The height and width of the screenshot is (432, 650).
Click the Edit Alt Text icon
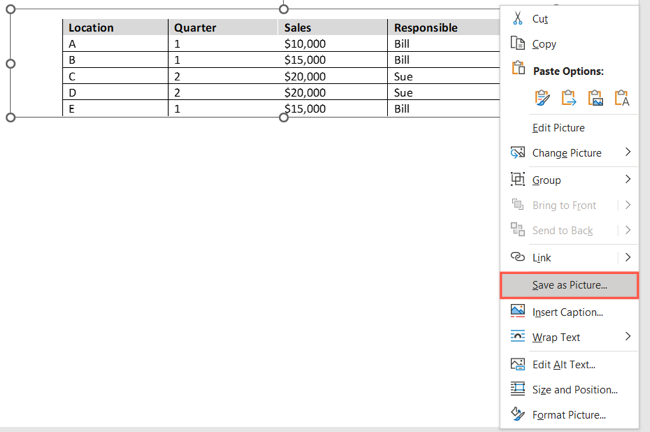(517, 364)
